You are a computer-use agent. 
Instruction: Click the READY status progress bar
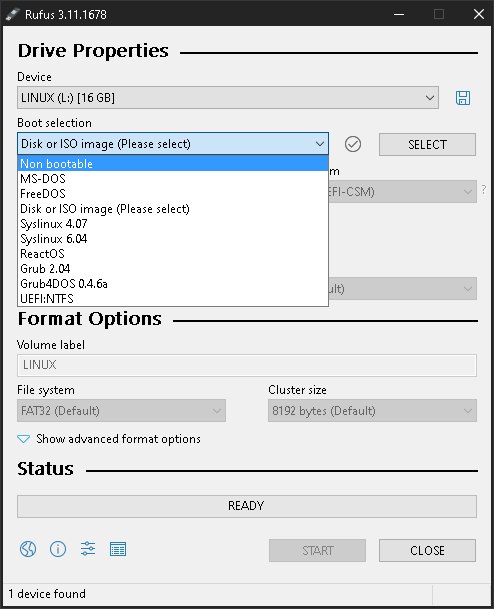pos(247,506)
